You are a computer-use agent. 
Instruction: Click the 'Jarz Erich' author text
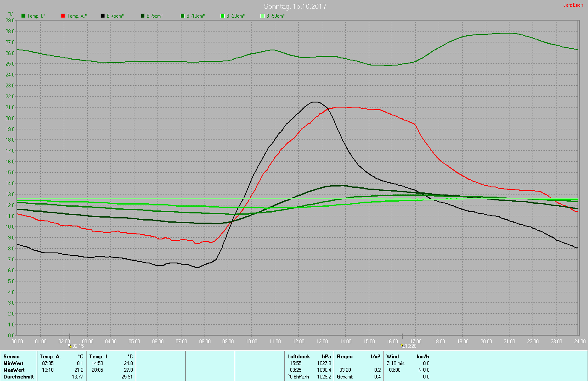point(573,5)
